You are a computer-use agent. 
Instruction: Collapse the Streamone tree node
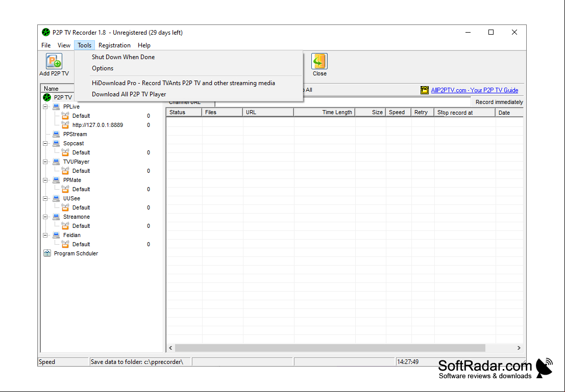45,217
